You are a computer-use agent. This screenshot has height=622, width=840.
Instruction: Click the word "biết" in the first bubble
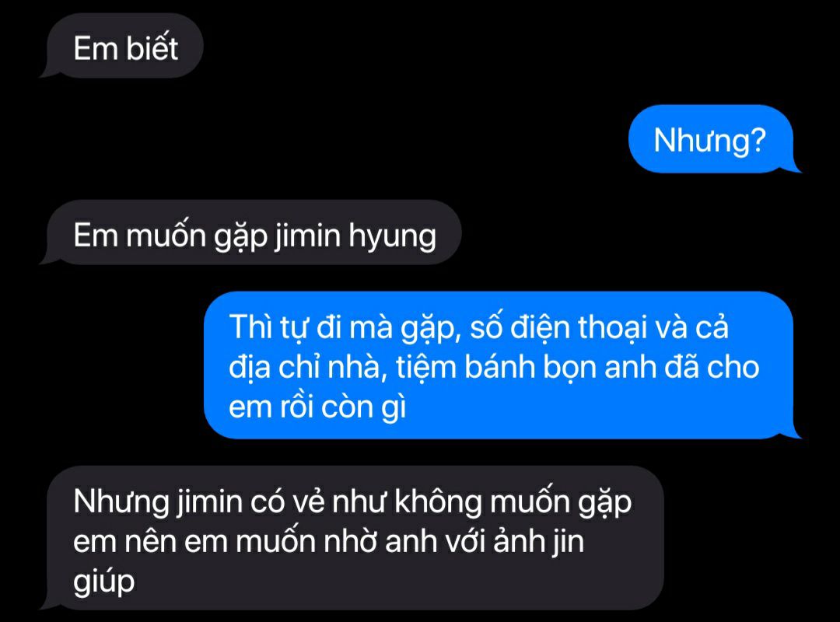click(152, 48)
